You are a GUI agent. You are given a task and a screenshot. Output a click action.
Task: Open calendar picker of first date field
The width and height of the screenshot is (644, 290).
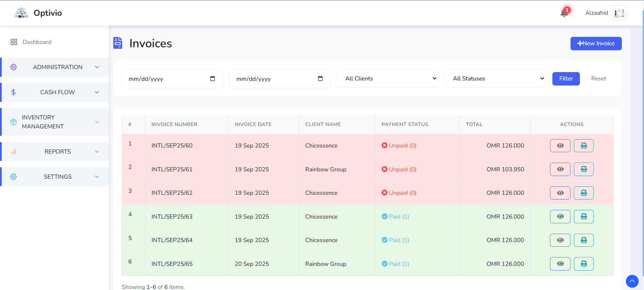[212, 78]
